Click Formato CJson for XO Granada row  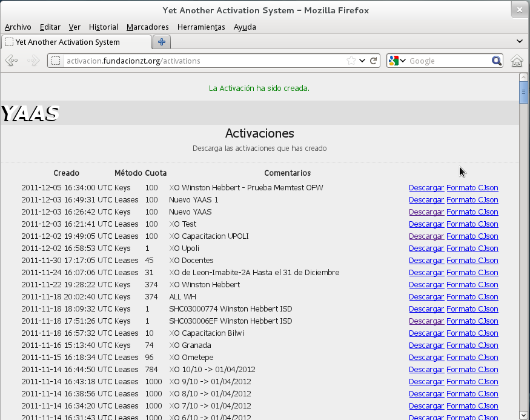tap(472, 345)
